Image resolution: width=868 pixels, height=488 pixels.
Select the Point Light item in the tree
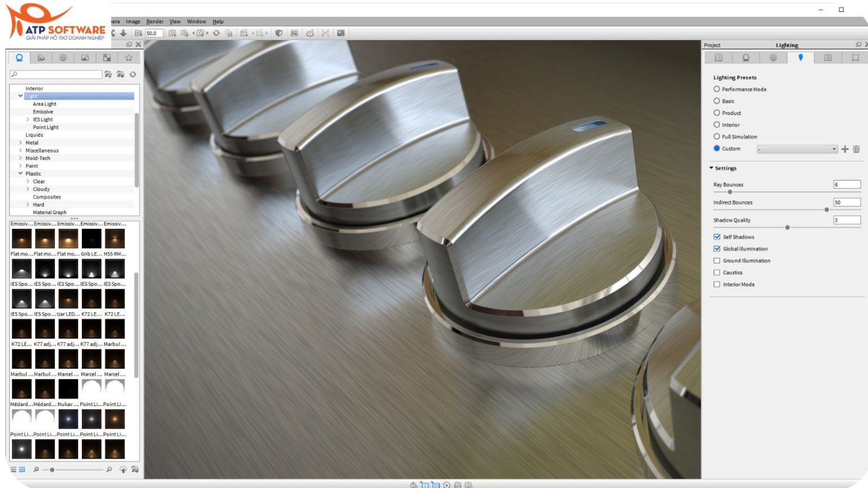[47, 127]
